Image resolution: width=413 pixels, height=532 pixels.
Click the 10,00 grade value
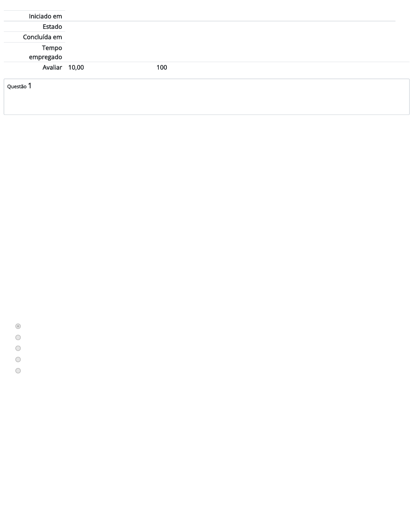[76, 67]
